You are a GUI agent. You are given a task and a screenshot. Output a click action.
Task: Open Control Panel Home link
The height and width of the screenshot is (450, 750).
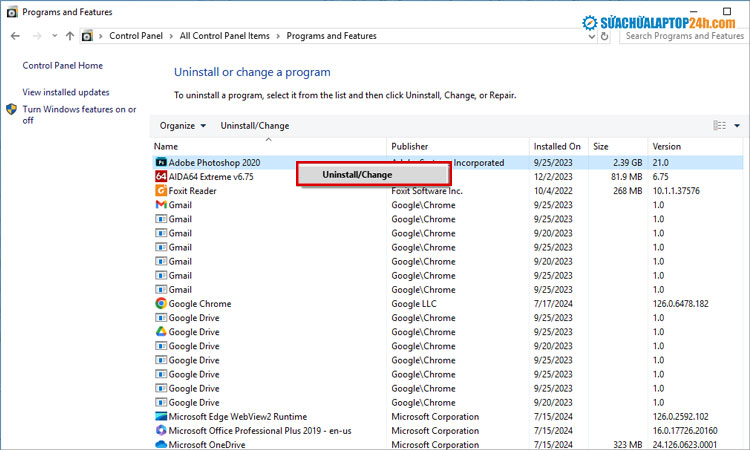click(62, 66)
